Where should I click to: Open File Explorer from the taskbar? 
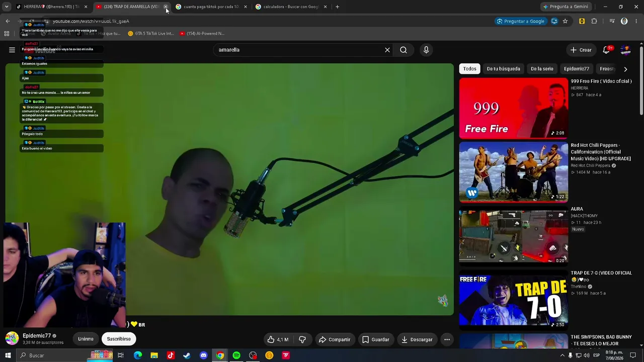click(154, 355)
